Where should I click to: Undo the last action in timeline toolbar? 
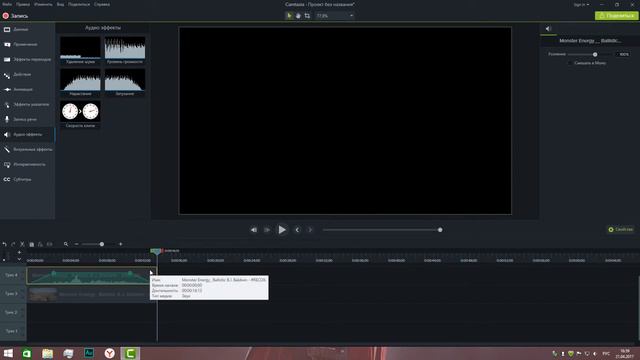4,244
